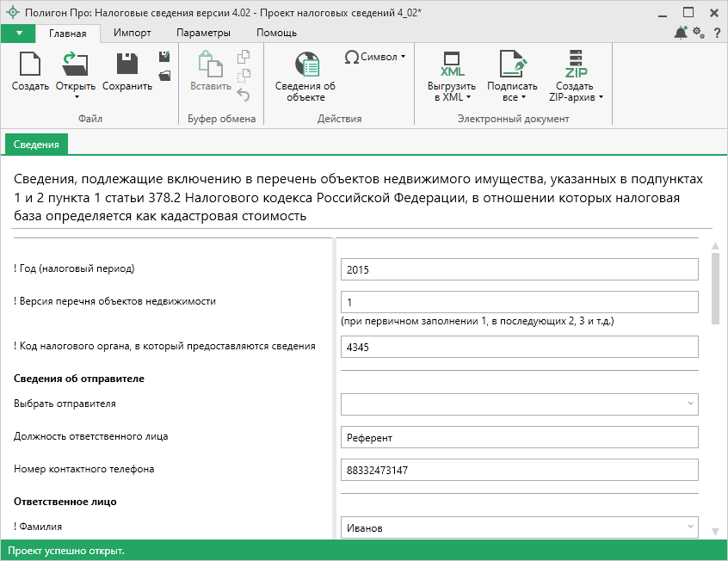Image resolution: width=728 pixels, height=561 pixels.
Task: Click the Подписать все sign icon
Action: pyautogui.click(x=512, y=65)
